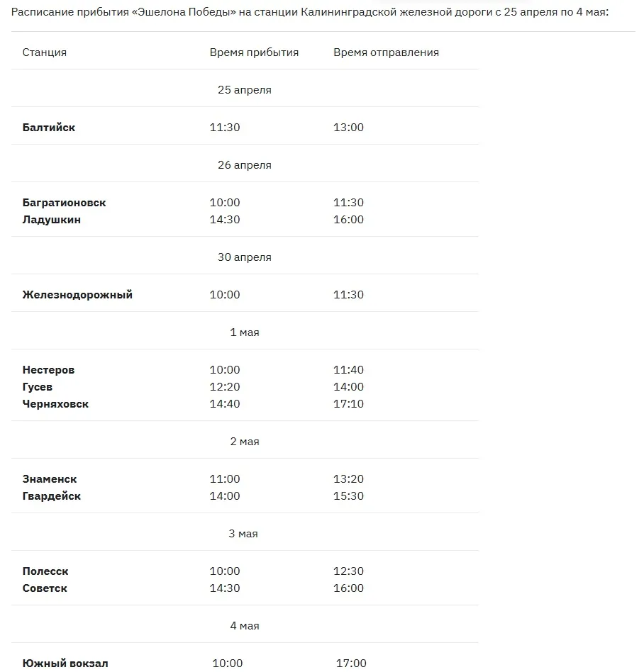Click the Балтийск station name
Viewport: 644px width, 672px height.
(x=48, y=128)
